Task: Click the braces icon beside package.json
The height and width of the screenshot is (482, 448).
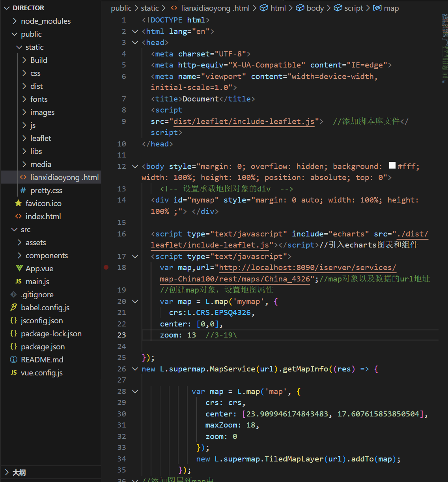Action: (x=14, y=347)
